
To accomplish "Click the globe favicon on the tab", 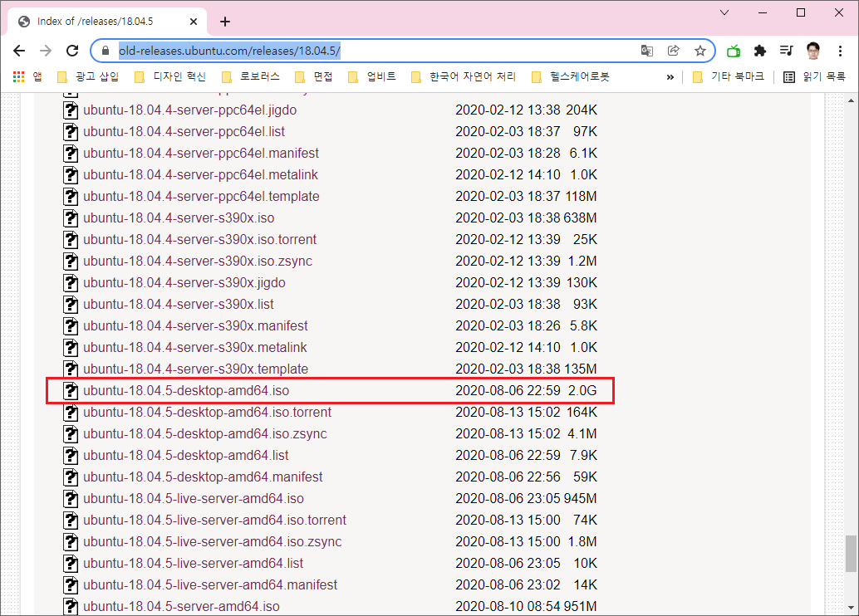I will click(x=23, y=22).
